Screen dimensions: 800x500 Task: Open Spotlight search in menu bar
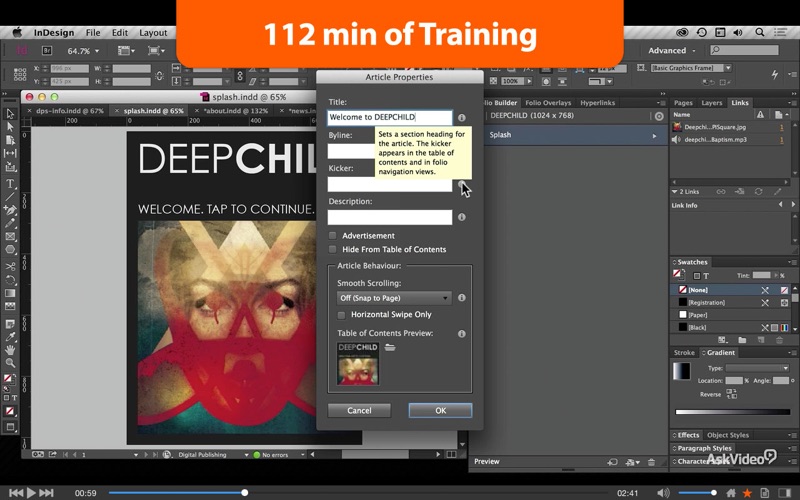[760, 32]
